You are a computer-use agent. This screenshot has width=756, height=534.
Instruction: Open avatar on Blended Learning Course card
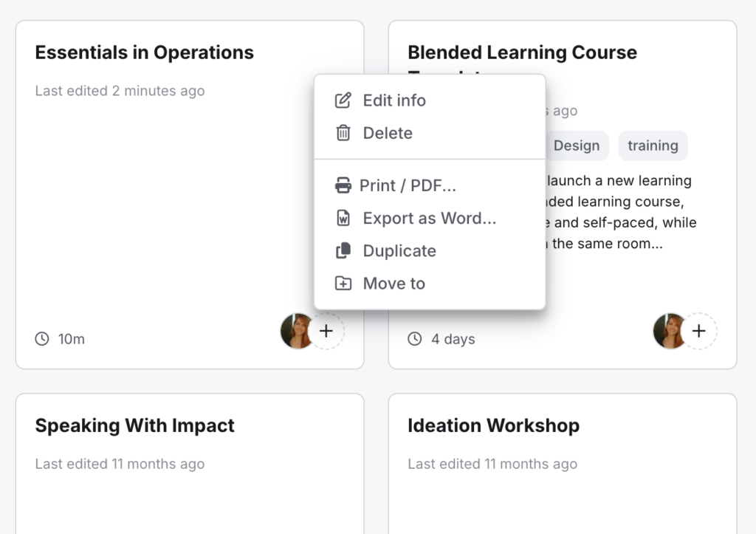coord(669,331)
